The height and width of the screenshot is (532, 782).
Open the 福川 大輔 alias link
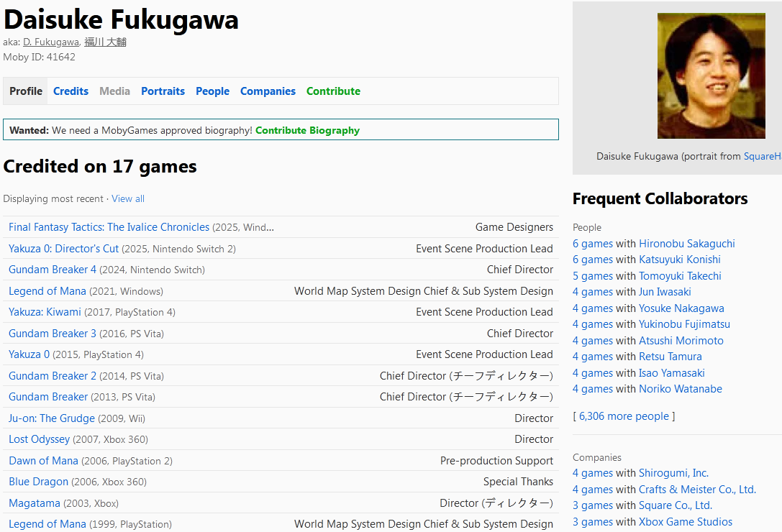coord(105,42)
